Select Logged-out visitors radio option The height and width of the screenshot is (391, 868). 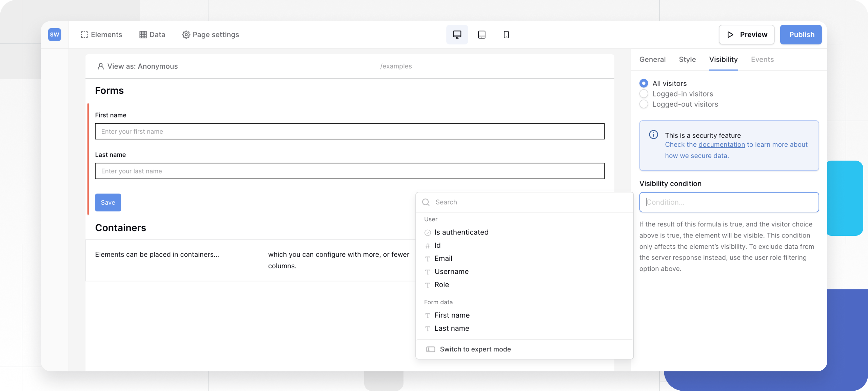click(644, 104)
